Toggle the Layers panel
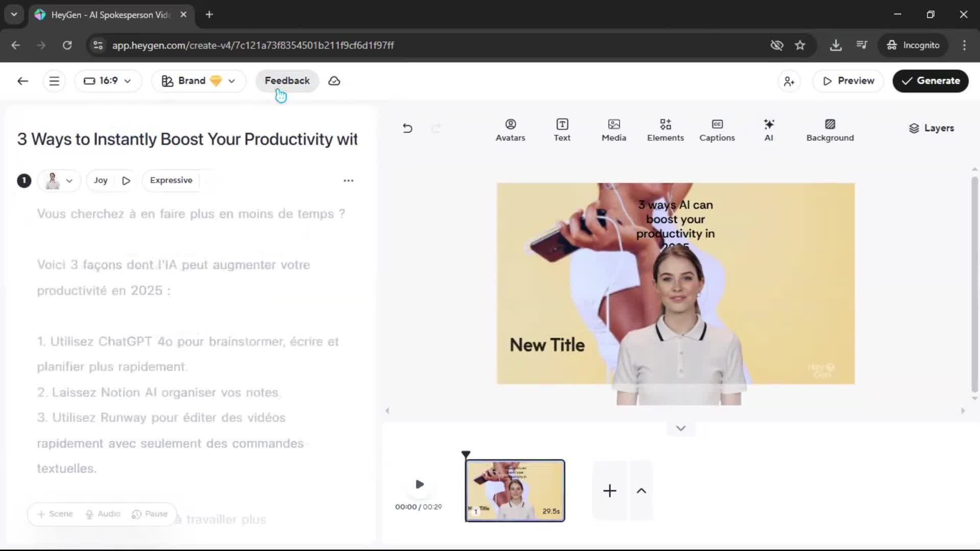Screen dimensions: 980x551 click(931, 128)
